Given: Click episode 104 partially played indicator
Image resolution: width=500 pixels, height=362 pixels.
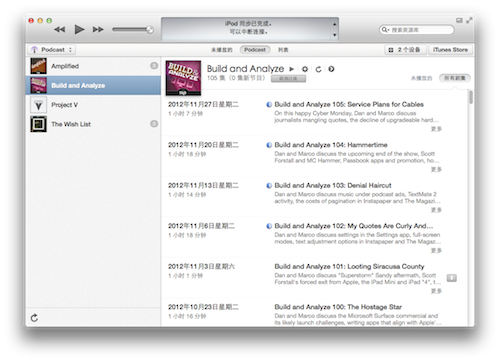Looking at the screenshot, I should point(269,145).
